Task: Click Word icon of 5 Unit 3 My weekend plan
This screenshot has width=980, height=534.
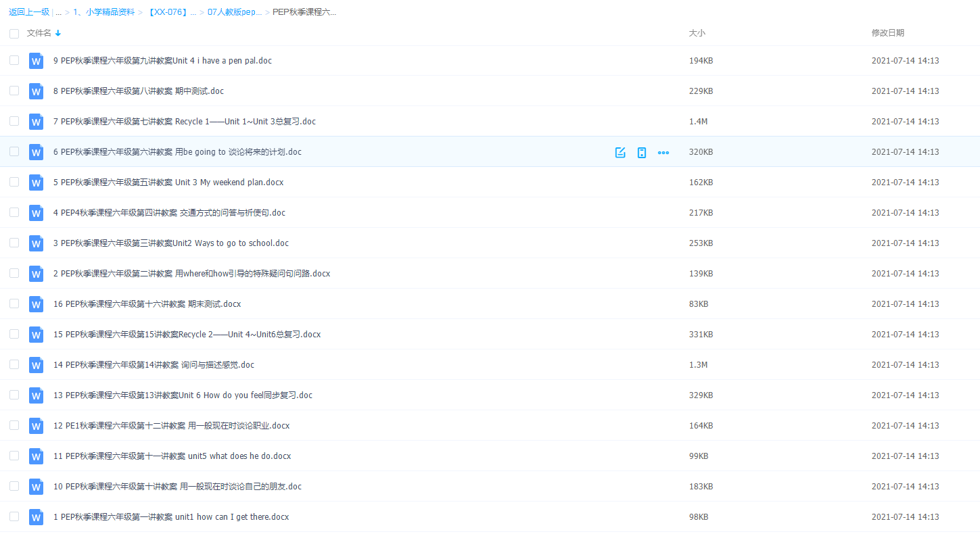Action: (x=37, y=183)
